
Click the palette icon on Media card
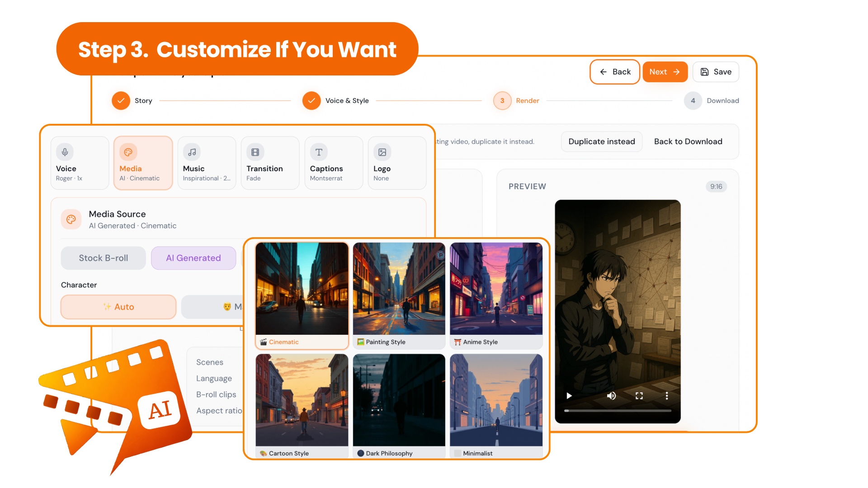[128, 152]
